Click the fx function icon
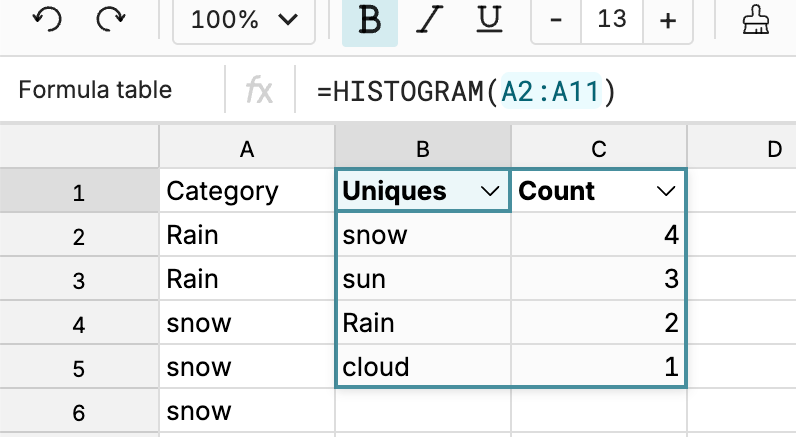 click(259, 90)
